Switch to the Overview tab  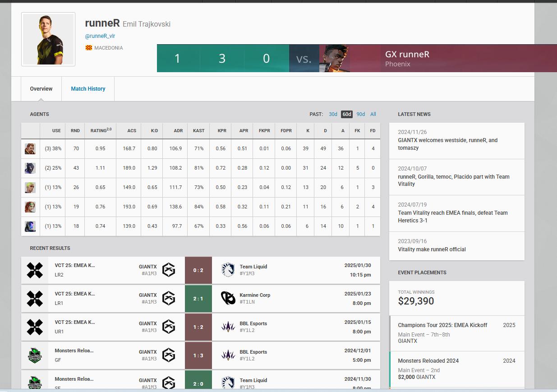coord(41,89)
